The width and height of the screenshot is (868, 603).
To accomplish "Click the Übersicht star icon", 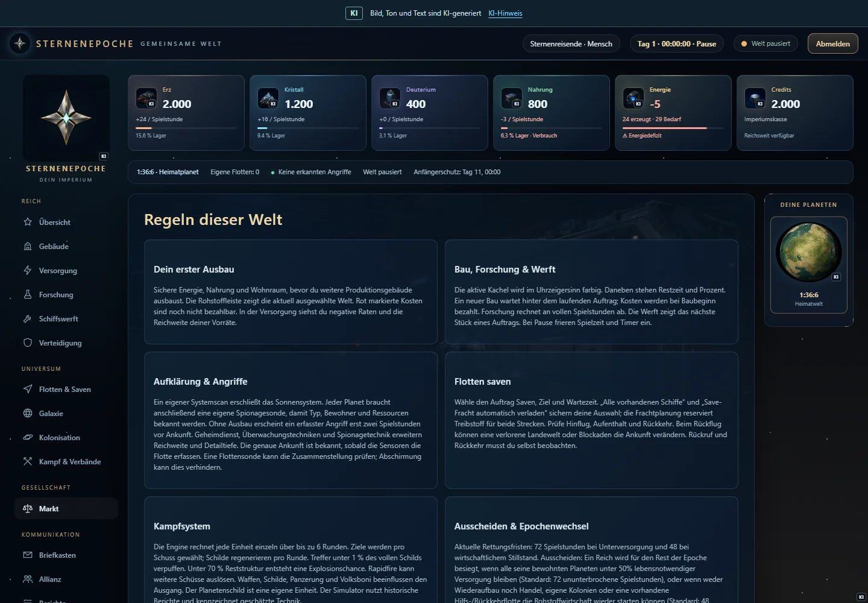I will point(28,222).
